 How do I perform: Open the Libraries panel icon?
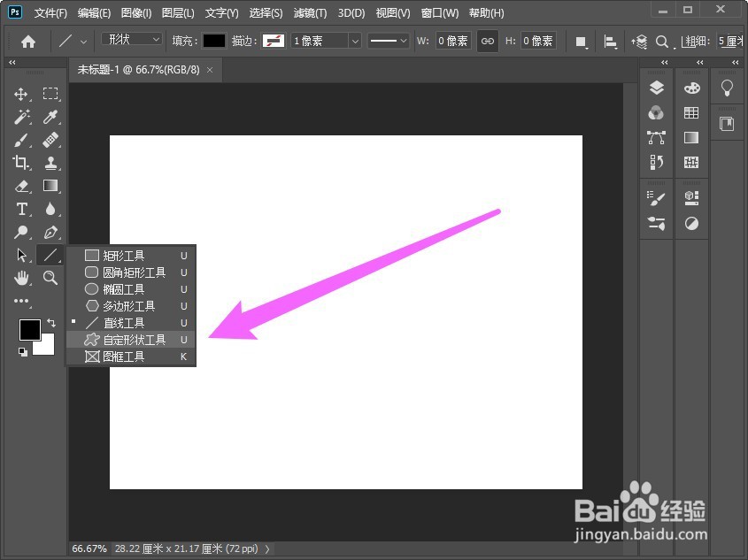click(727, 124)
